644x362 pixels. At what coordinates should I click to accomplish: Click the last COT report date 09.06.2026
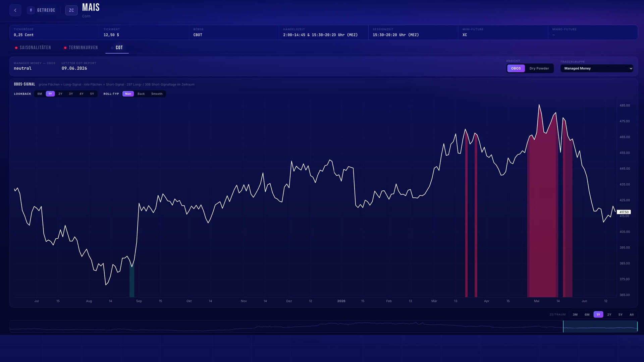click(74, 68)
